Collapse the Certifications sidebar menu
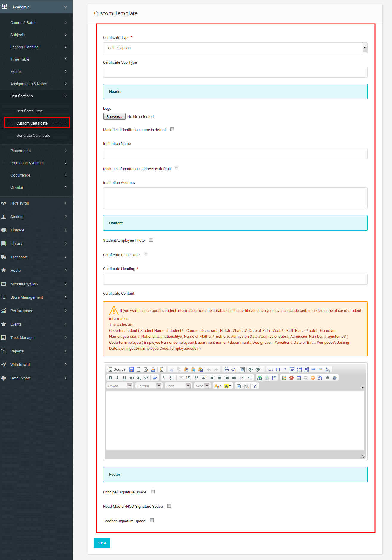 tap(36, 96)
